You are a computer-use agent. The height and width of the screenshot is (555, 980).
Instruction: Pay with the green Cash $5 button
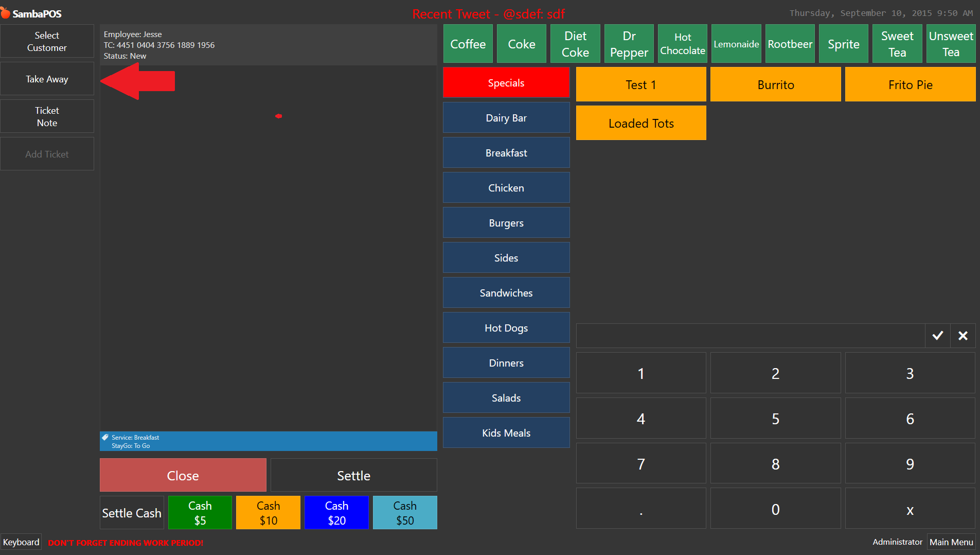pyautogui.click(x=200, y=513)
